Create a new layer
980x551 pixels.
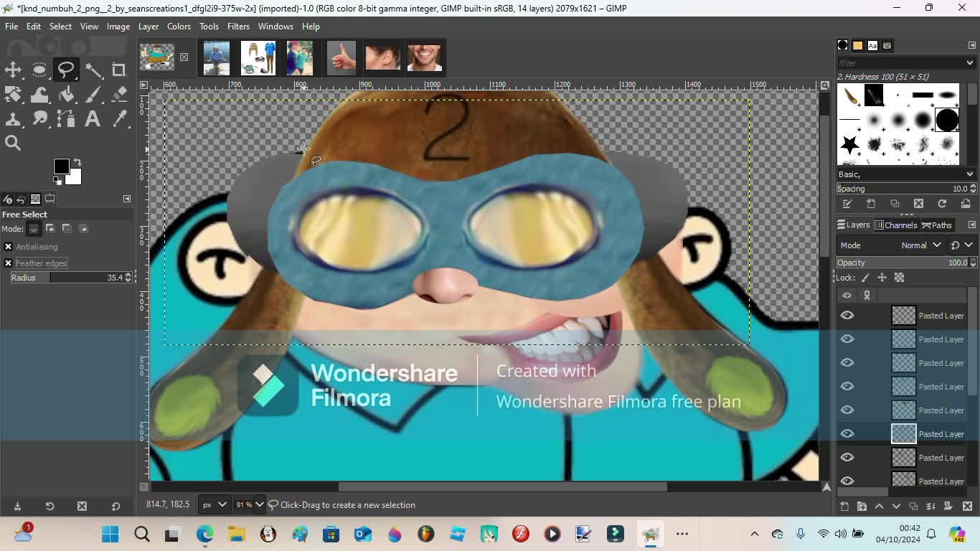tap(844, 507)
